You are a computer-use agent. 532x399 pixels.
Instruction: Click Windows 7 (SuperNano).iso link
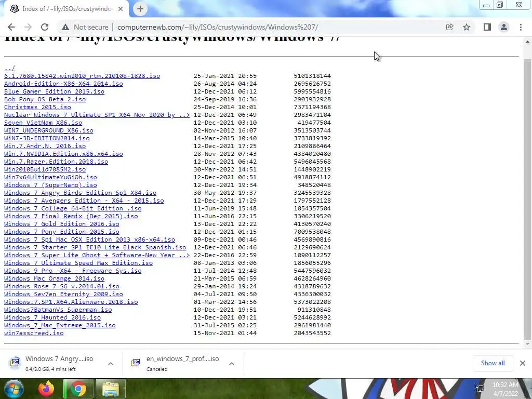coord(50,185)
